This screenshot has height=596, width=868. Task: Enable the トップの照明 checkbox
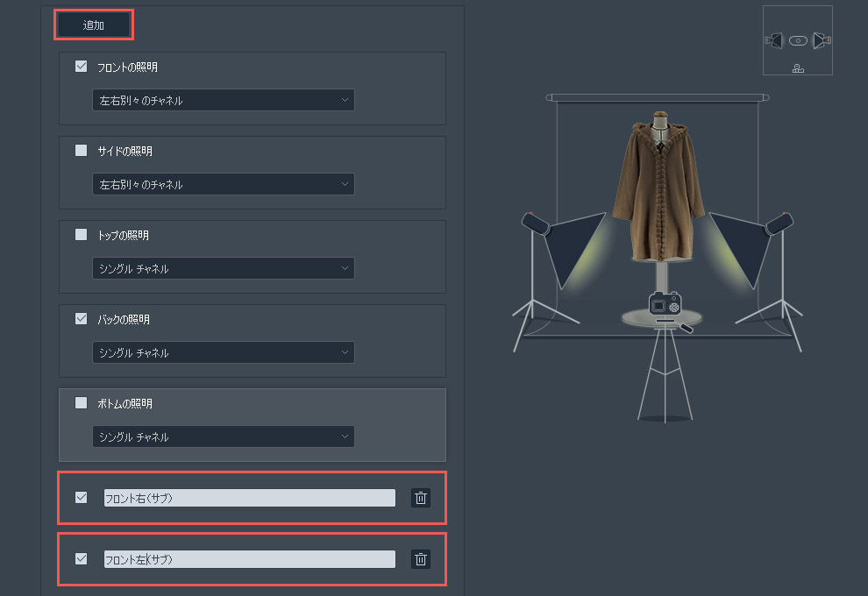coord(82,235)
